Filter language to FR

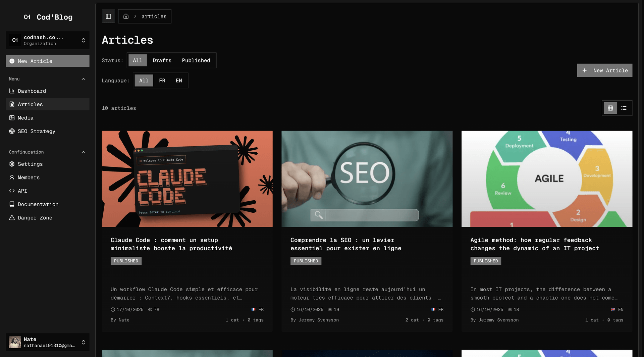coord(162,81)
